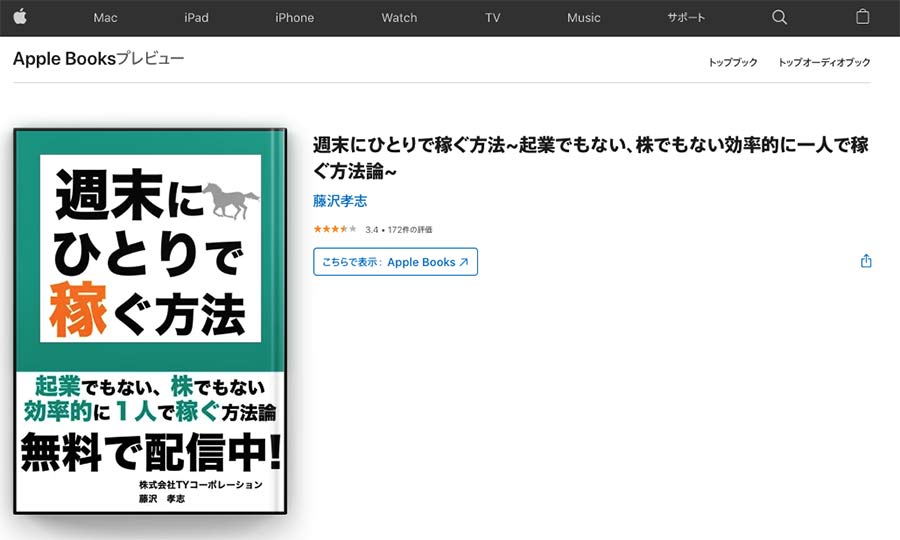Open the search magnifier icon

(779, 17)
